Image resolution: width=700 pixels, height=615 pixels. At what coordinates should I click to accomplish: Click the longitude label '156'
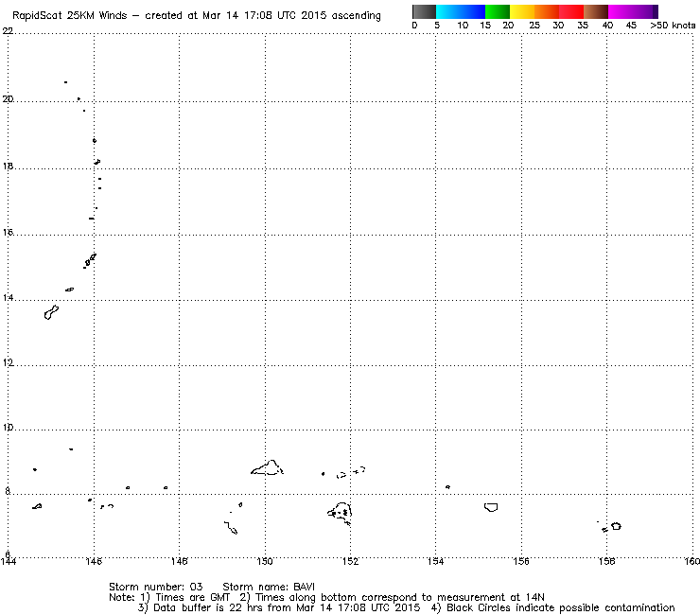tap(521, 561)
